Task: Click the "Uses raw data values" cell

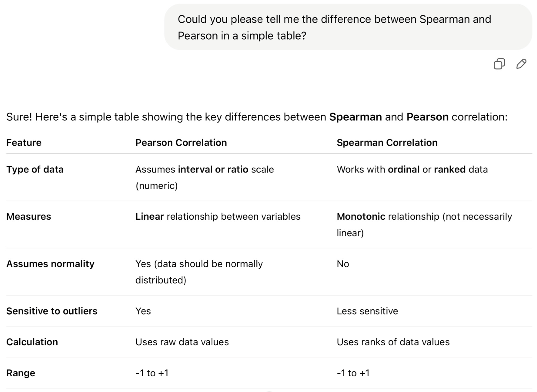Action: tap(182, 342)
